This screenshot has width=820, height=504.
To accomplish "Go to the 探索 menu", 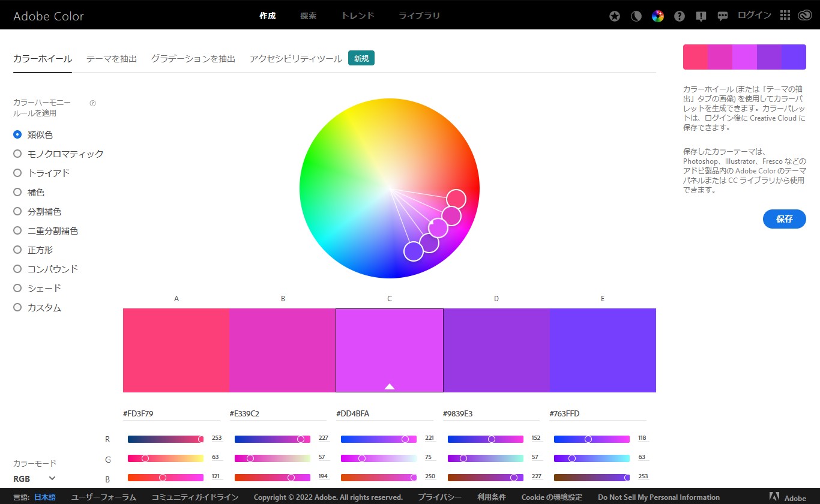I will [x=309, y=16].
